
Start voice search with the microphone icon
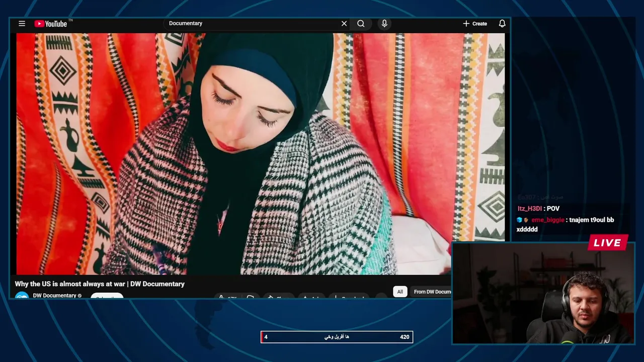tap(384, 24)
